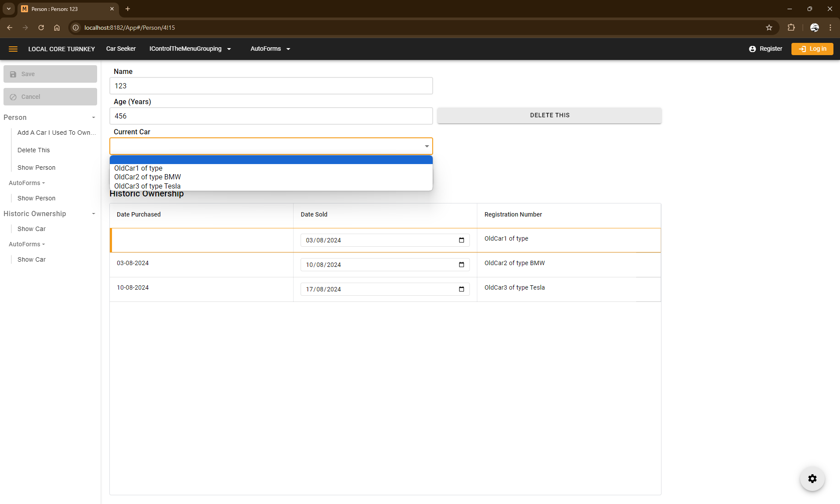Click the Register account icon
This screenshot has width=840, height=504.
point(752,49)
